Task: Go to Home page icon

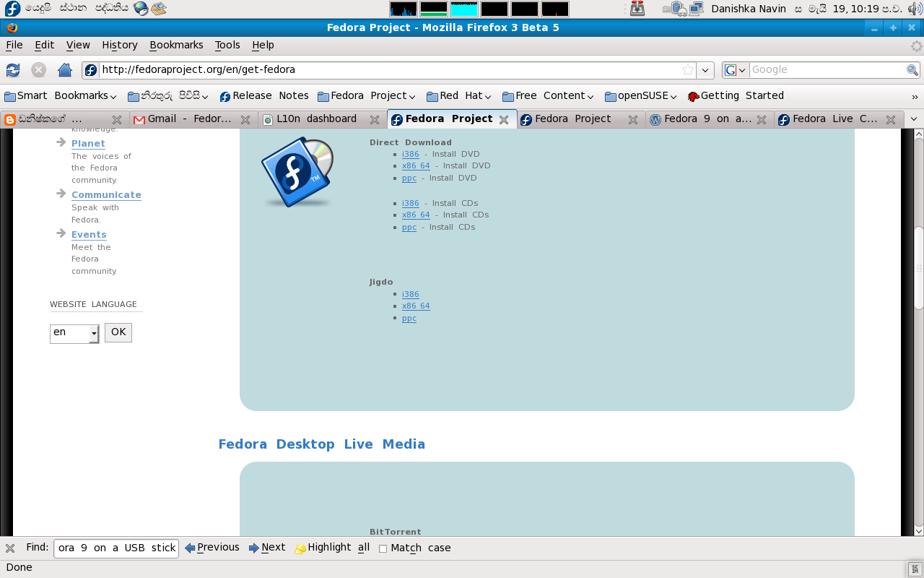Action: pyautogui.click(x=65, y=70)
